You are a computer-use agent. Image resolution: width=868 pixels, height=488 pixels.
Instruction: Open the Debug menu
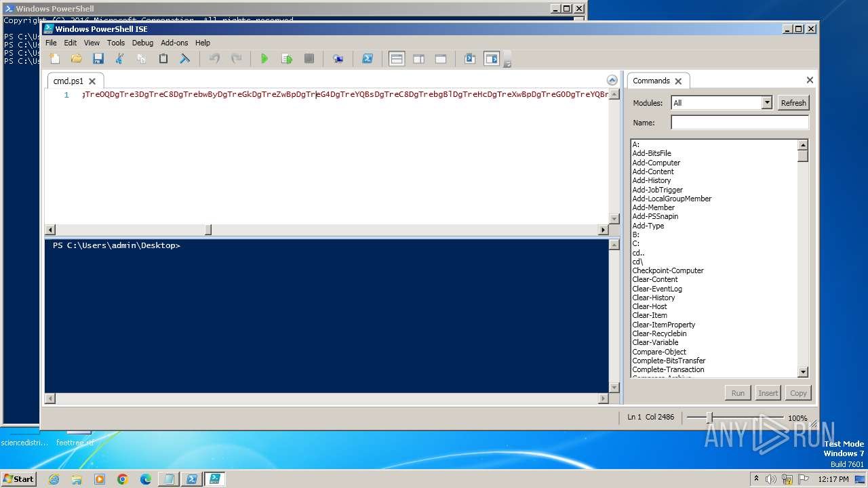tap(142, 43)
